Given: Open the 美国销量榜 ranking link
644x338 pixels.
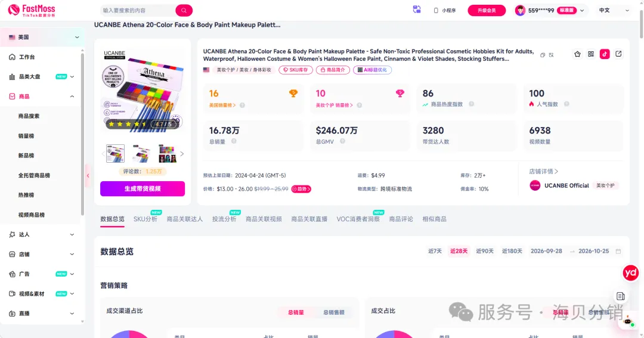Looking at the screenshot, I should tap(222, 106).
